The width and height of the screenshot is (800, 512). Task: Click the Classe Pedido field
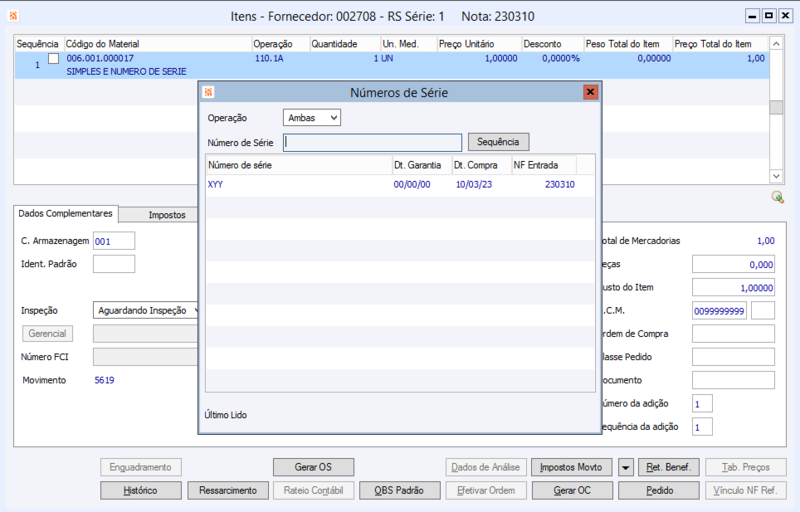point(733,357)
